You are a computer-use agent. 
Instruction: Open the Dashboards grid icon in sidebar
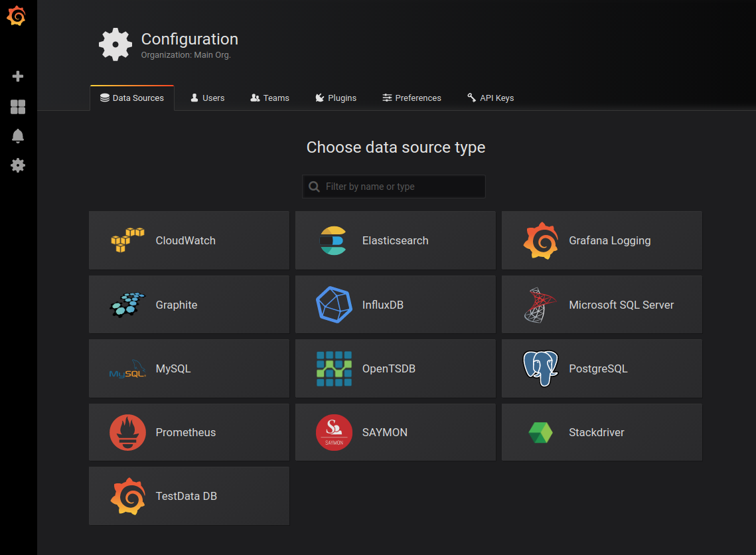pos(18,107)
